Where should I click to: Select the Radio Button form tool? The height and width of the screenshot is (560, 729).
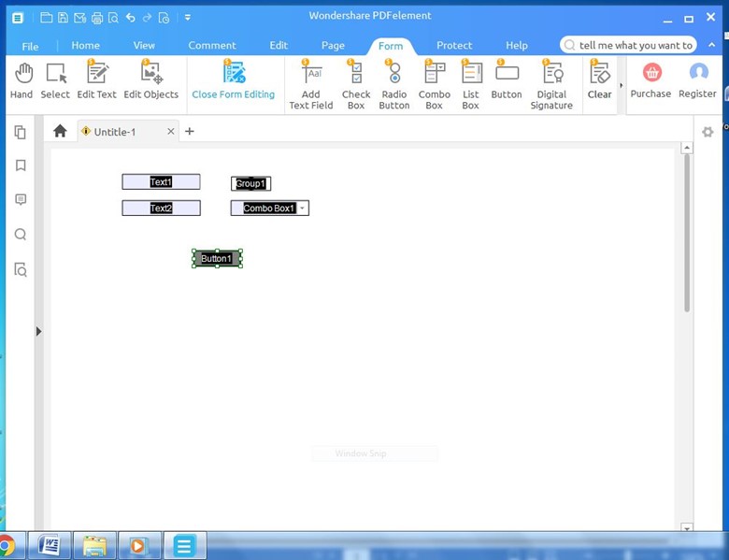coord(394,84)
